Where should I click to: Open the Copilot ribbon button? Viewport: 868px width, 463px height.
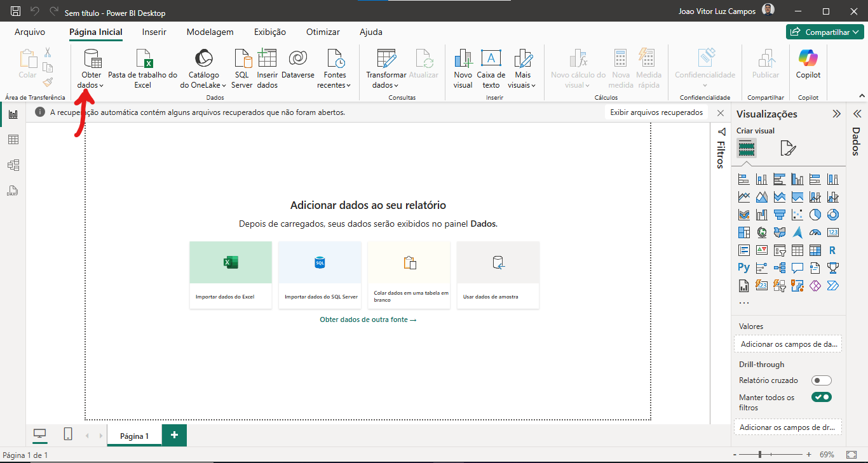[x=808, y=65]
